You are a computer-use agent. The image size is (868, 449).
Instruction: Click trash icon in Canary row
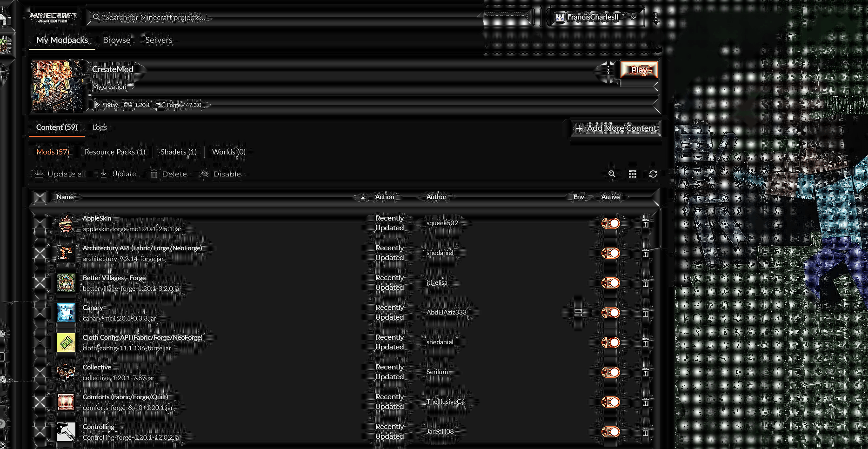pyautogui.click(x=646, y=313)
